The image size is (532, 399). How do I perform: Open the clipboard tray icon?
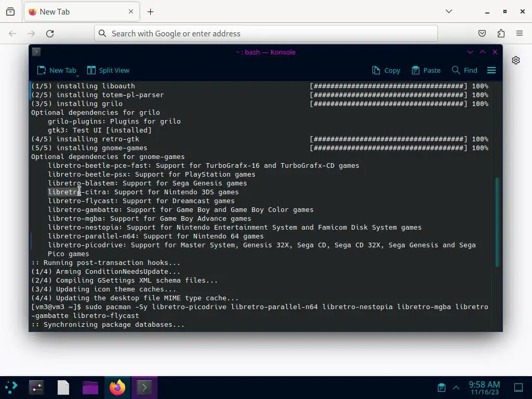[x=441, y=387]
